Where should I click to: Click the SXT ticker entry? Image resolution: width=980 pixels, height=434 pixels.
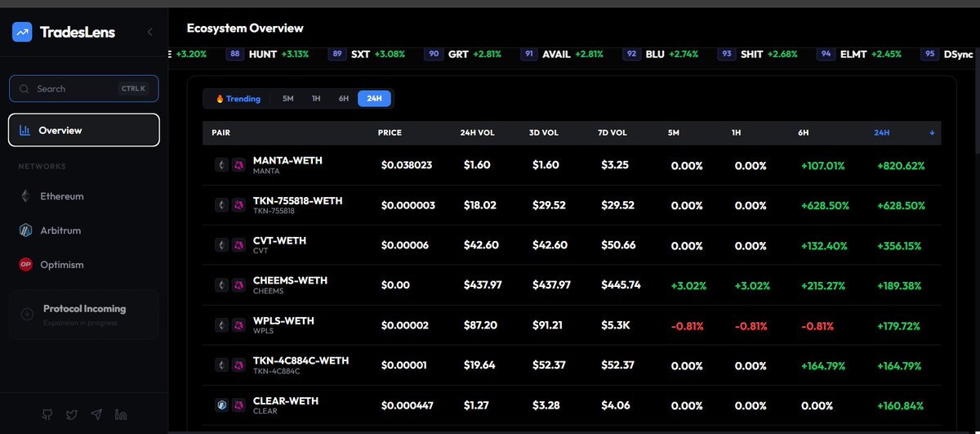(x=367, y=54)
